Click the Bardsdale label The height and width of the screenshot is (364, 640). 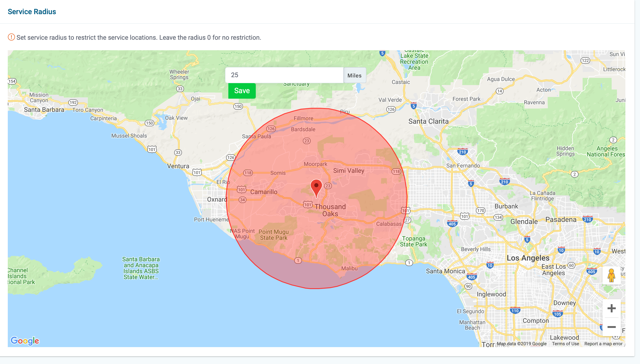tap(303, 129)
